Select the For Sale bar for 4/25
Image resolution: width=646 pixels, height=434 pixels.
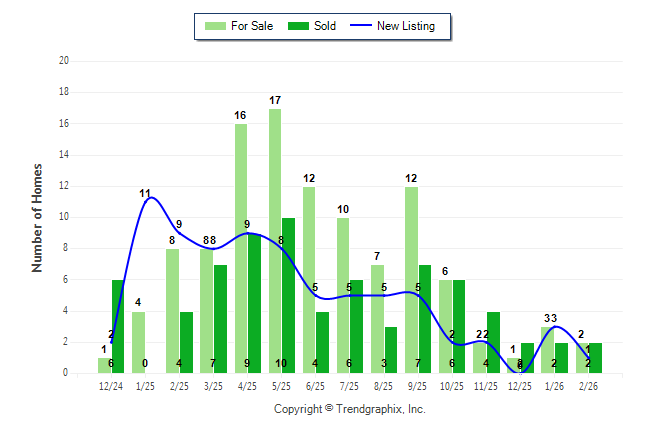(x=241, y=248)
